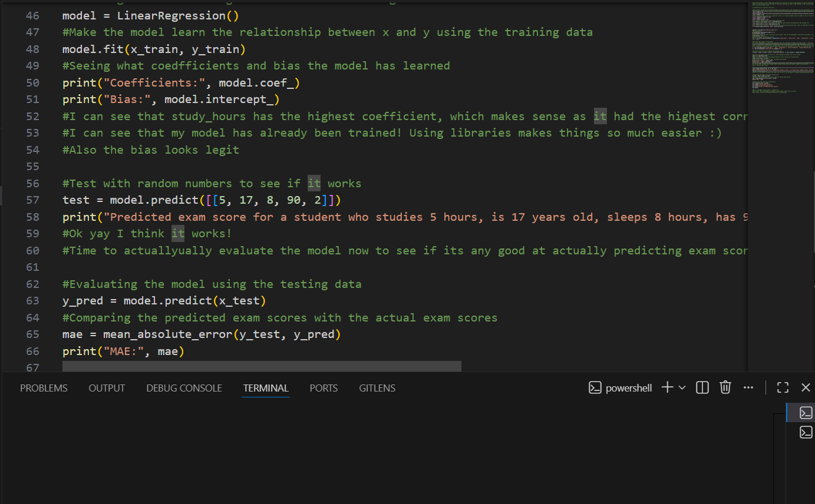
Task: Open the DEBUG CONSOLE tab
Action: coord(184,388)
